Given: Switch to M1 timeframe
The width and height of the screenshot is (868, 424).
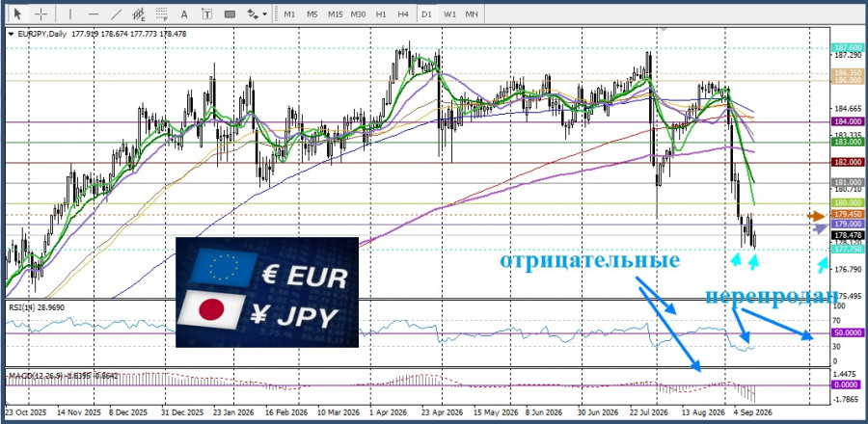Looking at the screenshot, I should coord(289,14).
